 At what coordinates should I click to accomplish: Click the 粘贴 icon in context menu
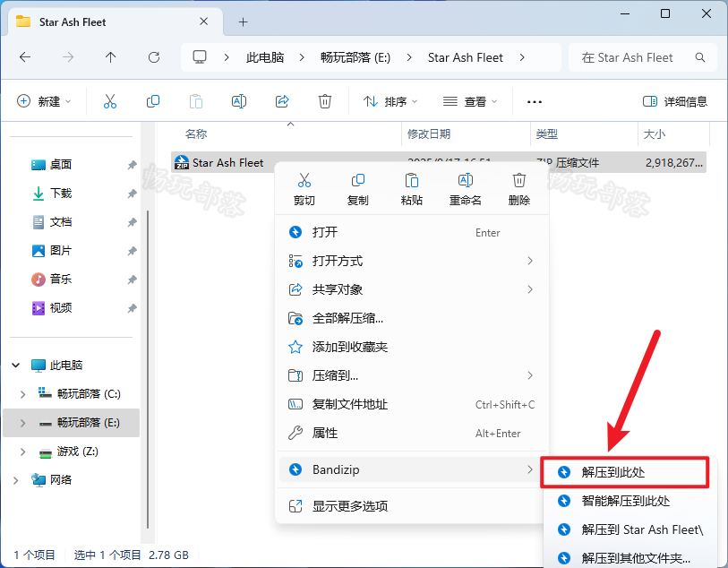[x=411, y=180]
